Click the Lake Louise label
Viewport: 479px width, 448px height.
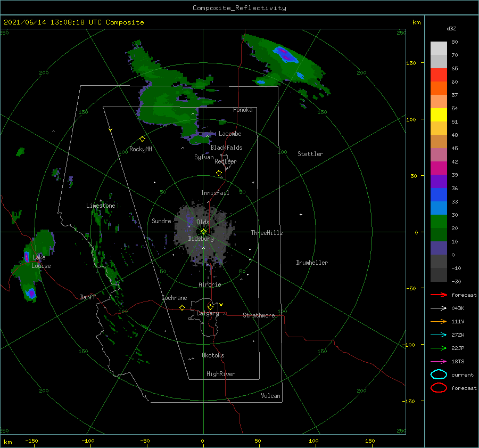41,262
